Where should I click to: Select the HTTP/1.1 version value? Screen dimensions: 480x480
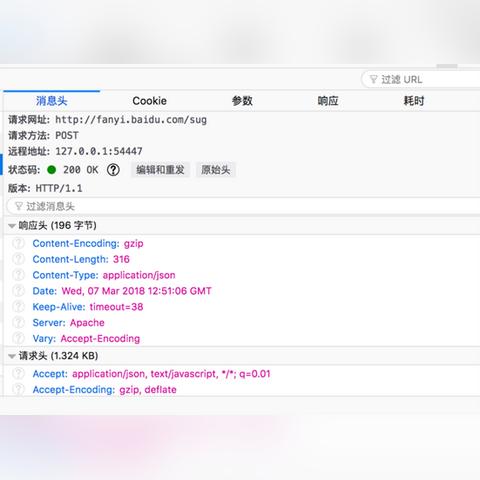(59, 188)
